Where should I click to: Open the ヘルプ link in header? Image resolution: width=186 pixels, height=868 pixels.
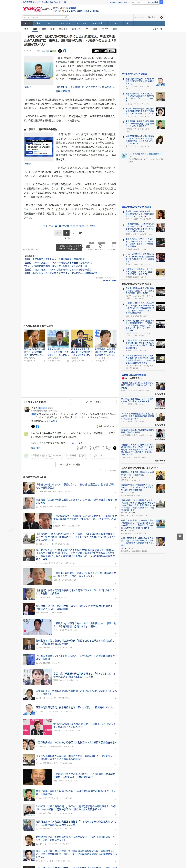(127, 2)
